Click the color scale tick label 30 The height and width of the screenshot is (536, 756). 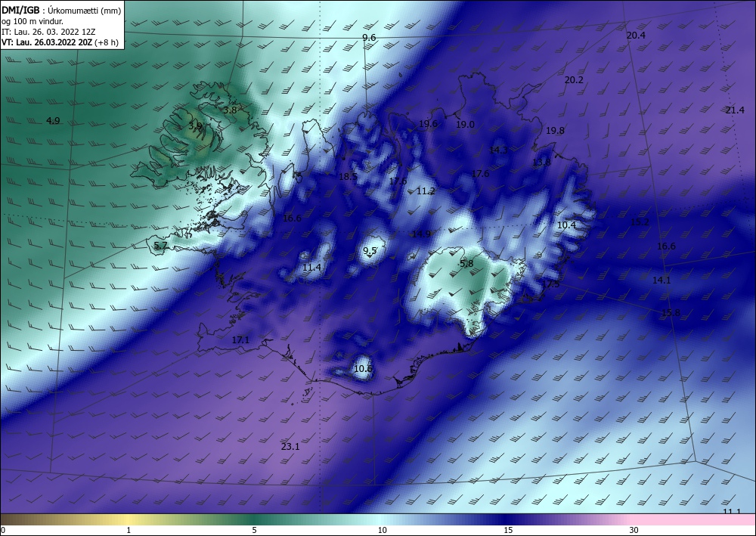tap(634, 530)
